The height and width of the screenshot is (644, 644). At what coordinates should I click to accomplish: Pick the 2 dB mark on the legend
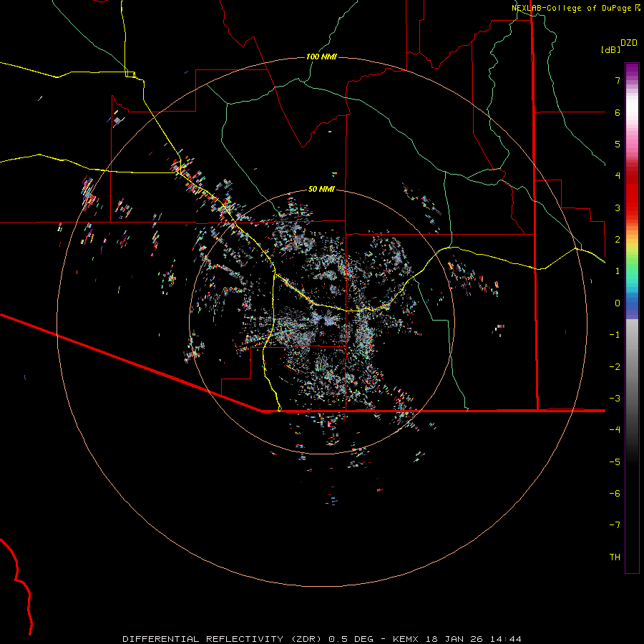pyautogui.click(x=617, y=239)
